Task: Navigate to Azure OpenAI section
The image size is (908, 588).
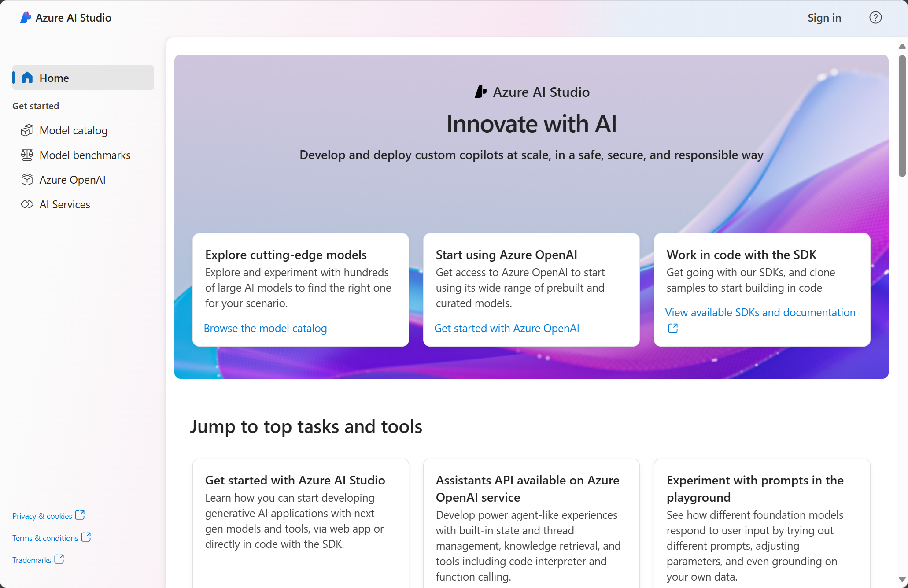Action: tap(72, 179)
